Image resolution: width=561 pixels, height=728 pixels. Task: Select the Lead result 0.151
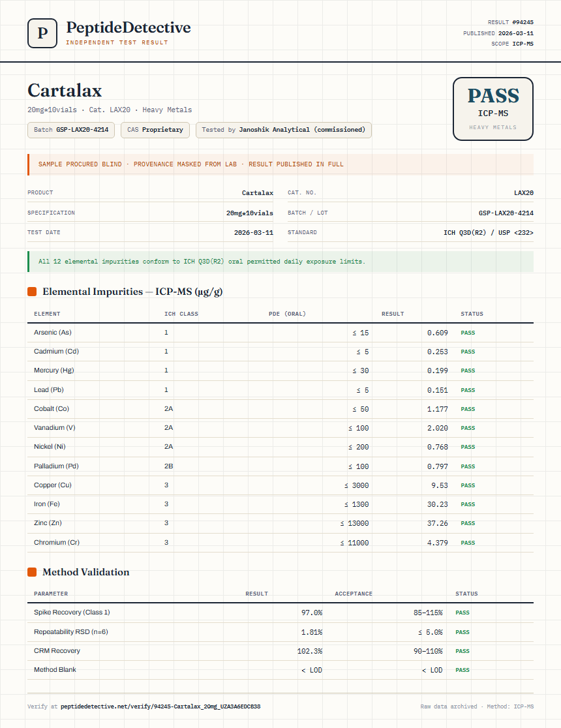[x=438, y=390]
